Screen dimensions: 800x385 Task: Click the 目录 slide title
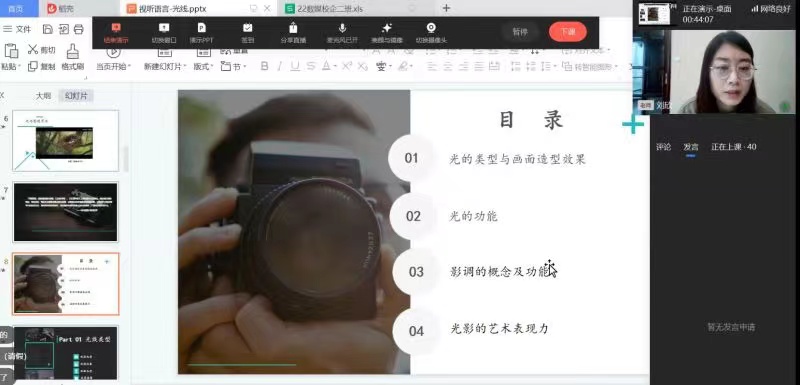point(530,120)
